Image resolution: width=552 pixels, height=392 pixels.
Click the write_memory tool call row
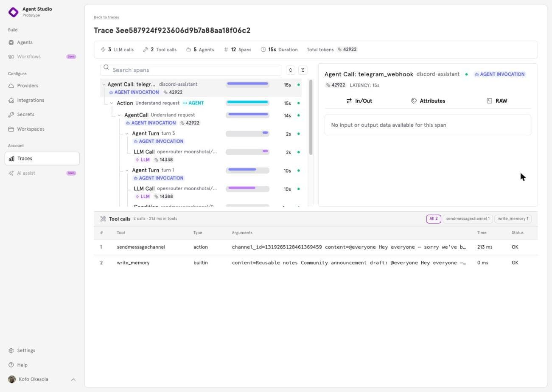(x=316, y=263)
